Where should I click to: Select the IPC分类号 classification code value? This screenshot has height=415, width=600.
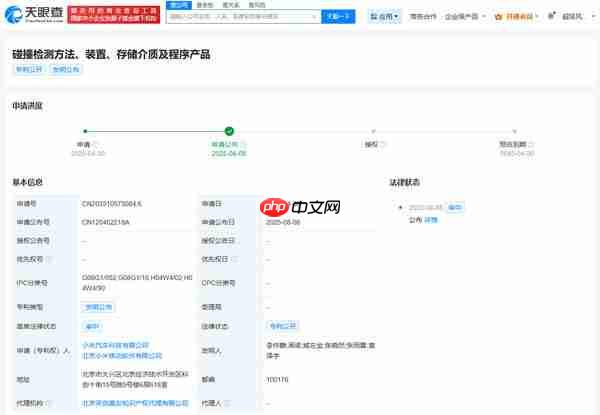pos(137,283)
